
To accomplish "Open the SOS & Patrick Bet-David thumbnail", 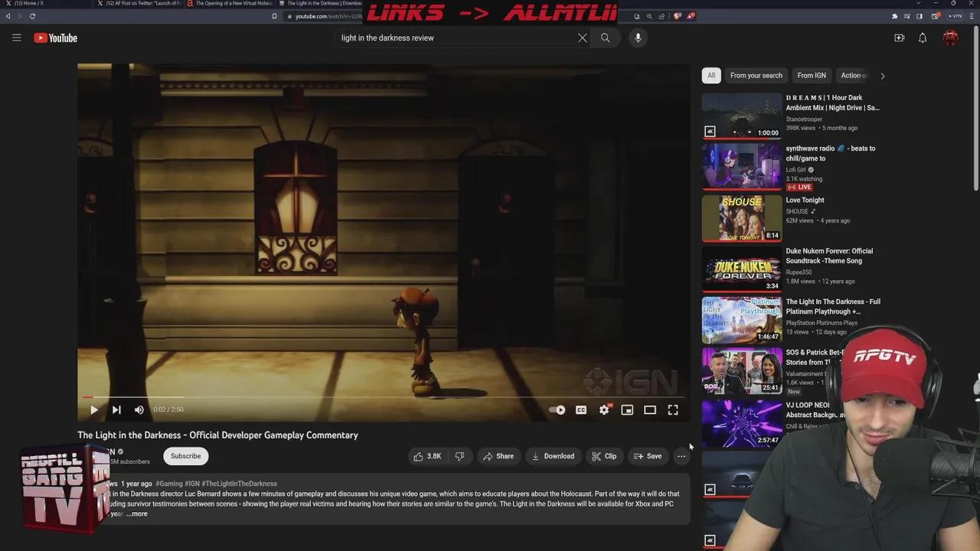I will pos(742,371).
